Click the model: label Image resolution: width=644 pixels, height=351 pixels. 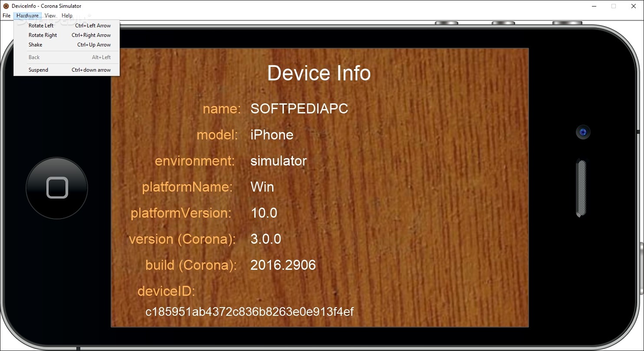coord(217,135)
